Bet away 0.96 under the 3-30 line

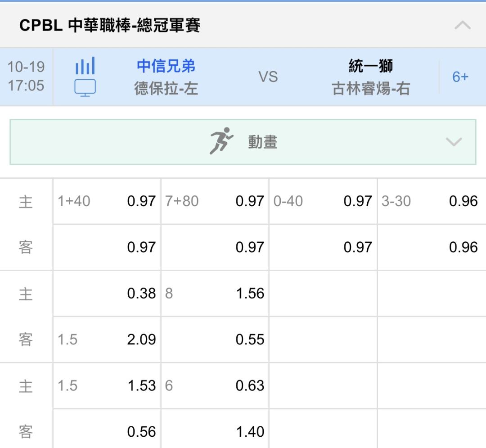(x=432, y=247)
